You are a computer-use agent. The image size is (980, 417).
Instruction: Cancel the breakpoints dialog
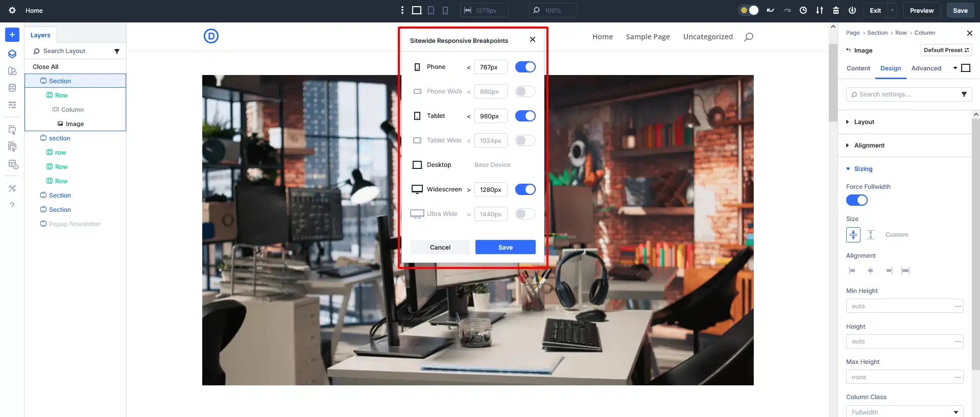click(440, 247)
